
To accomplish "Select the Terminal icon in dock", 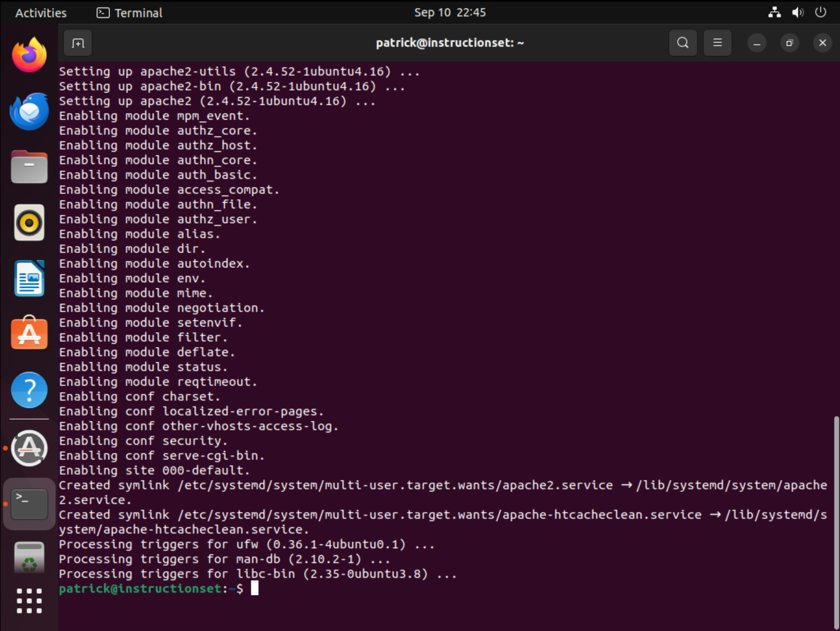I will pos(30,504).
